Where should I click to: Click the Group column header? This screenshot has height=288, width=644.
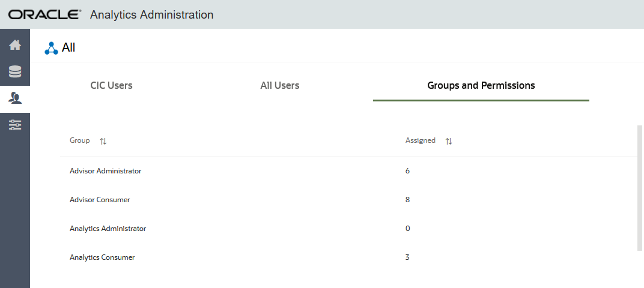(x=80, y=140)
